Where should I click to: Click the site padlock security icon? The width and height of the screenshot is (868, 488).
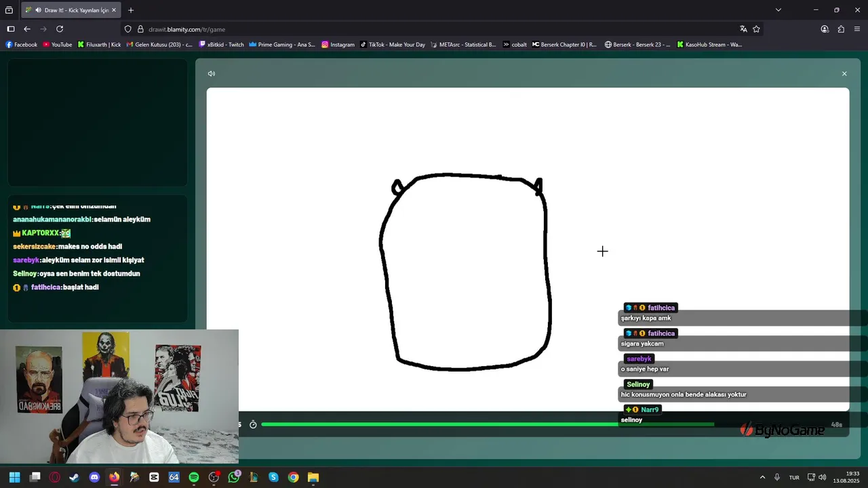[141, 29]
